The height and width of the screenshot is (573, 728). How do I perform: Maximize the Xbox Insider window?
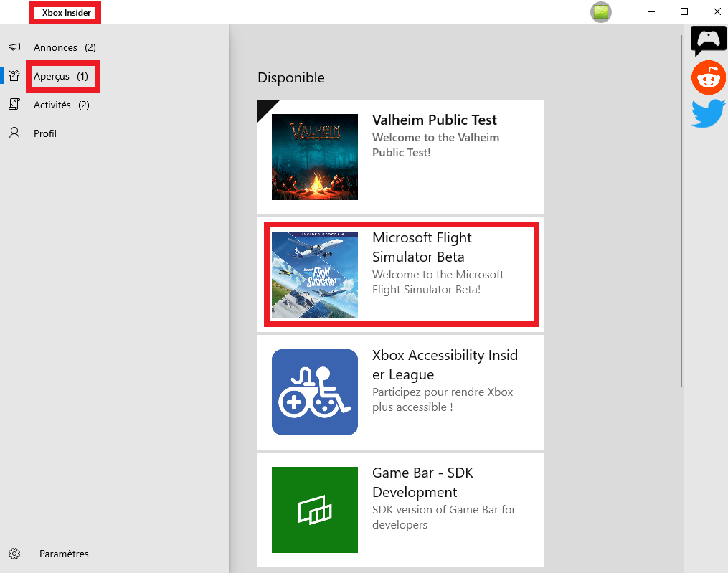click(684, 11)
